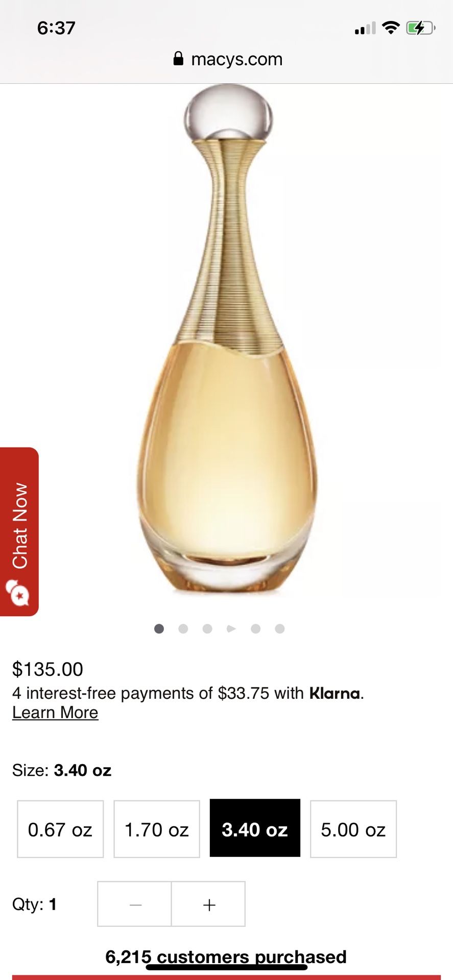Image resolution: width=453 pixels, height=980 pixels.
Task: Jump to the fifth carousel image dot
Action: [256, 629]
